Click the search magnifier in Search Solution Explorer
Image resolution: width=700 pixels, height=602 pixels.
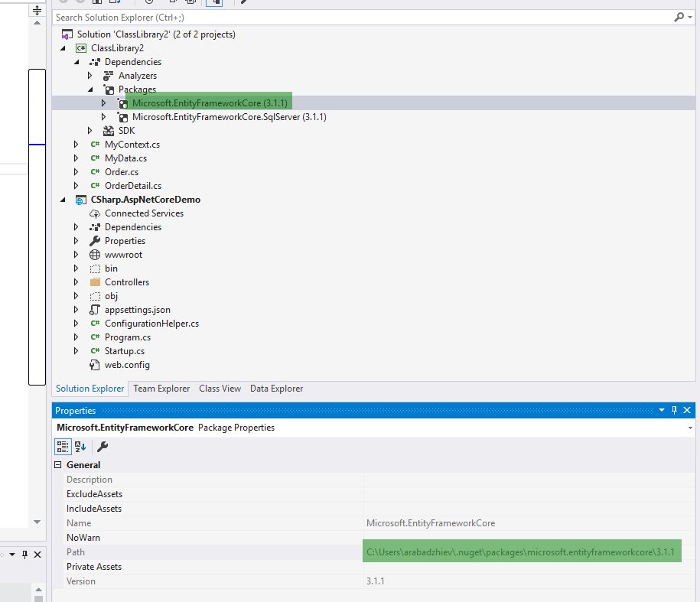681,17
